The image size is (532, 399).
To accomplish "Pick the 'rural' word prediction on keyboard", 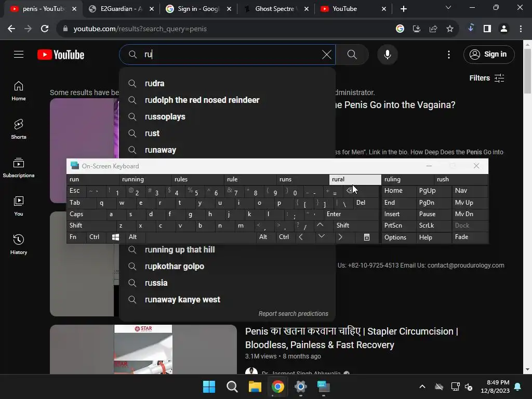I will pyautogui.click(x=355, y=179).
